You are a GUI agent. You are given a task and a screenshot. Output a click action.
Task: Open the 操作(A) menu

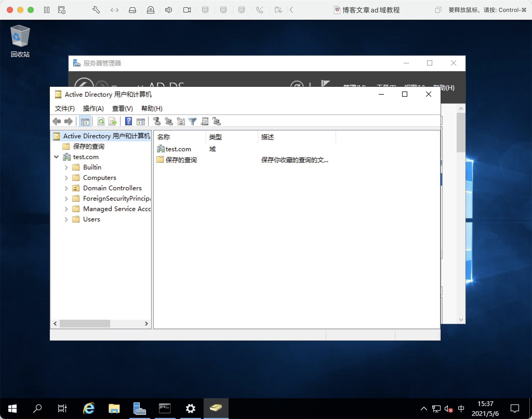93,108
